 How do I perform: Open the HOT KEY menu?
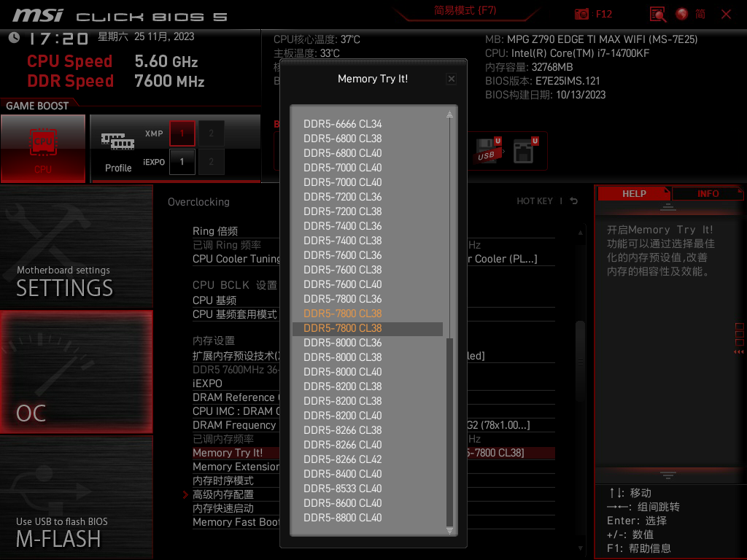535,201
